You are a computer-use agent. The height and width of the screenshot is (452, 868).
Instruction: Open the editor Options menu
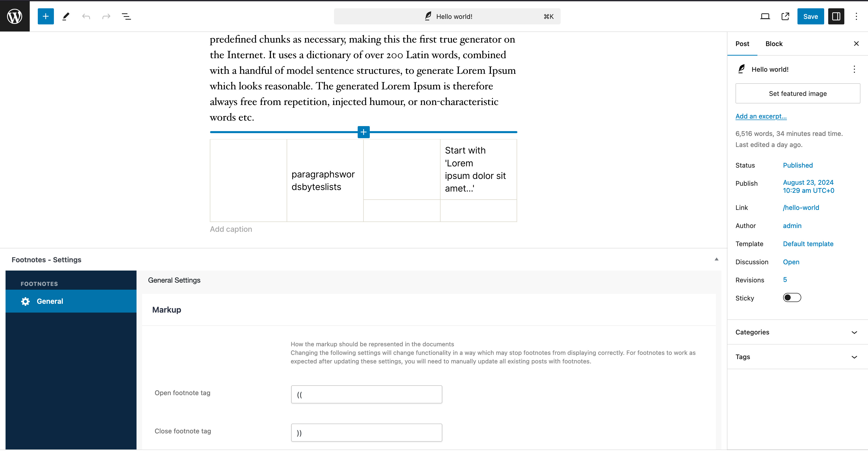(x=856, y=16)
